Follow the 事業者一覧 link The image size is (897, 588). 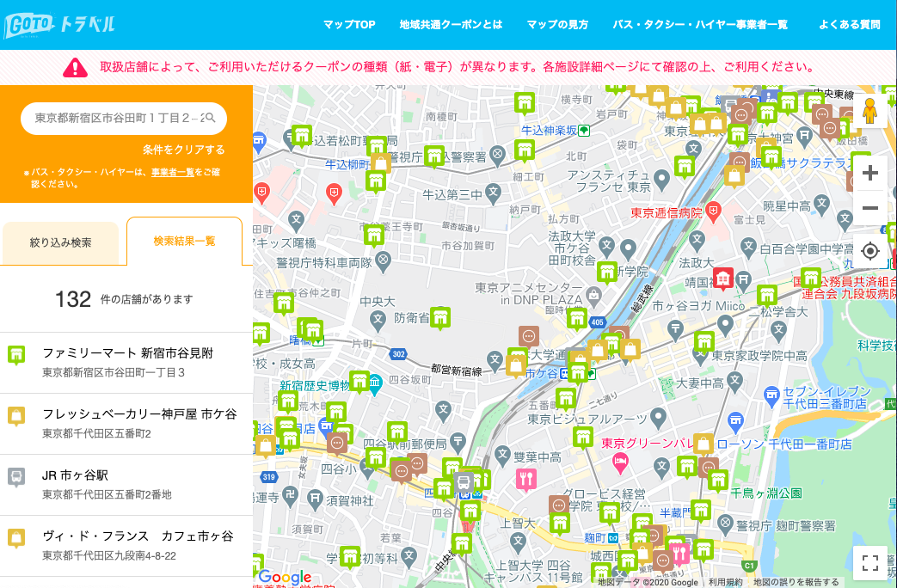[x=173, y=172]
